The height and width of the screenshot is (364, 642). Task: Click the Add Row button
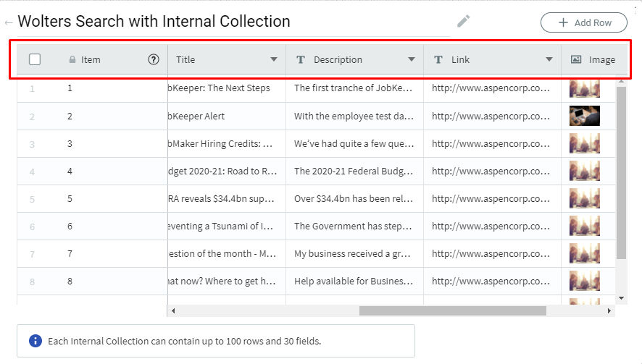584,22
